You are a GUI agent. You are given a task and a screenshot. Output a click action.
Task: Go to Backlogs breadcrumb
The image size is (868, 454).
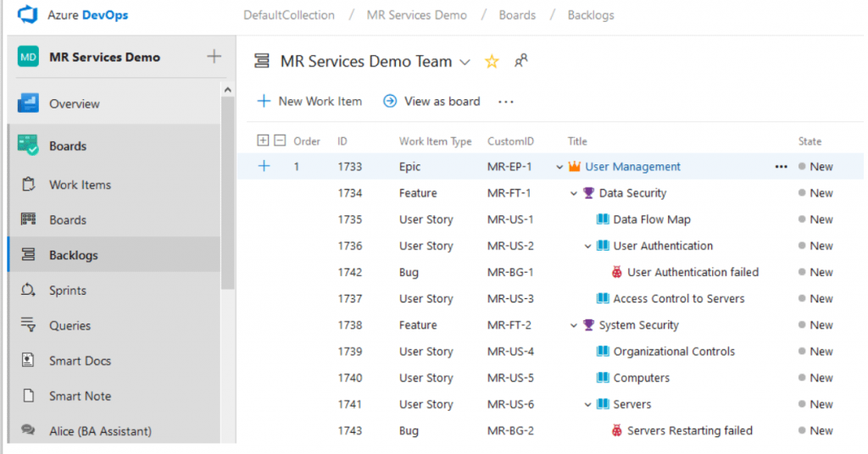pyautogui.click(x=591, y=15)
